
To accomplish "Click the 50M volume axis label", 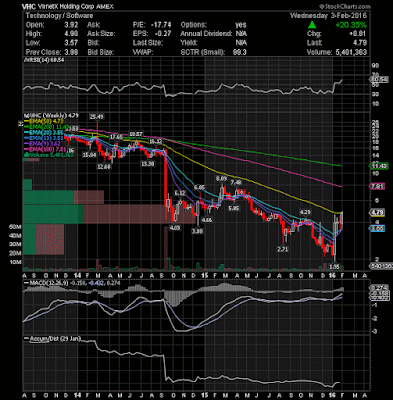I will click(16, 227).
